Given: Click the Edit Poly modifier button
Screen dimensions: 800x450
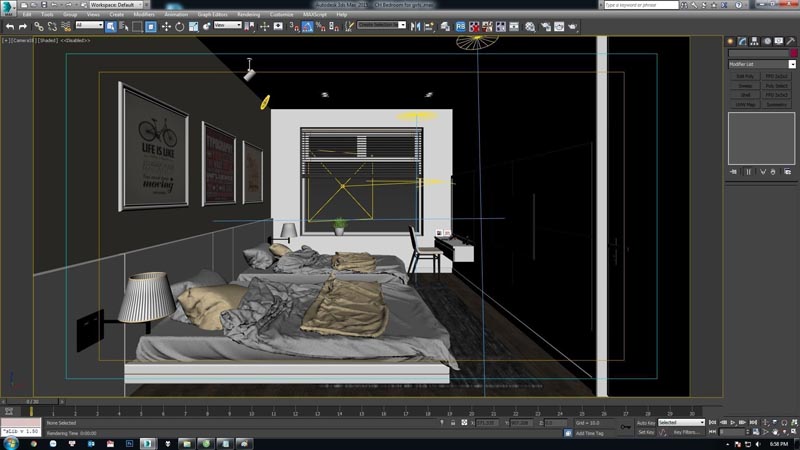Looking at the screenshot, I should click(x=744, y=76).
